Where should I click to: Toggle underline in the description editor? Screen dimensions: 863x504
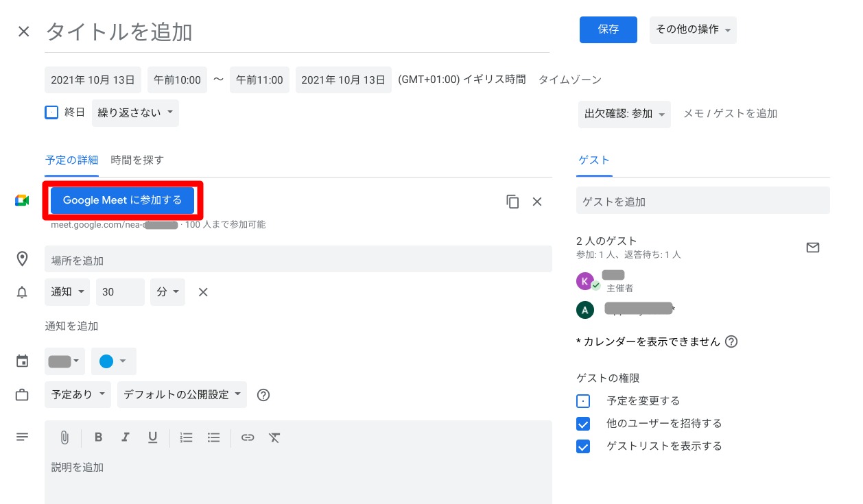coord(152,437)
